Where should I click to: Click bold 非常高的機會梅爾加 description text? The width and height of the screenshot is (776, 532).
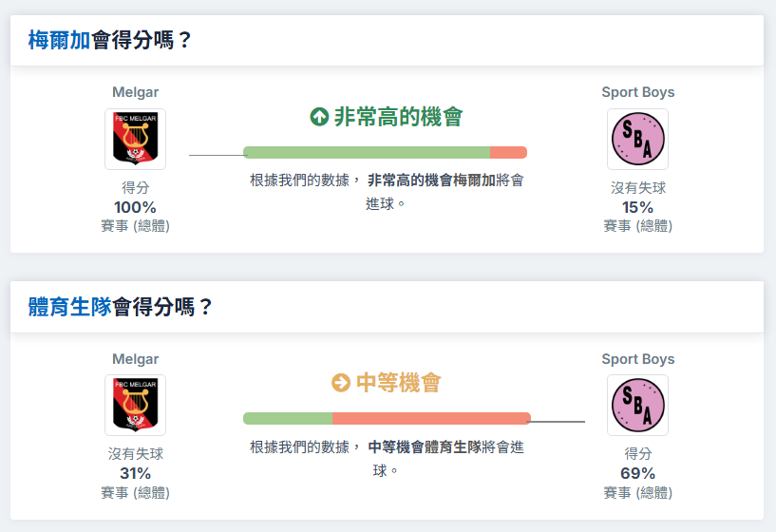click(431, 180)
